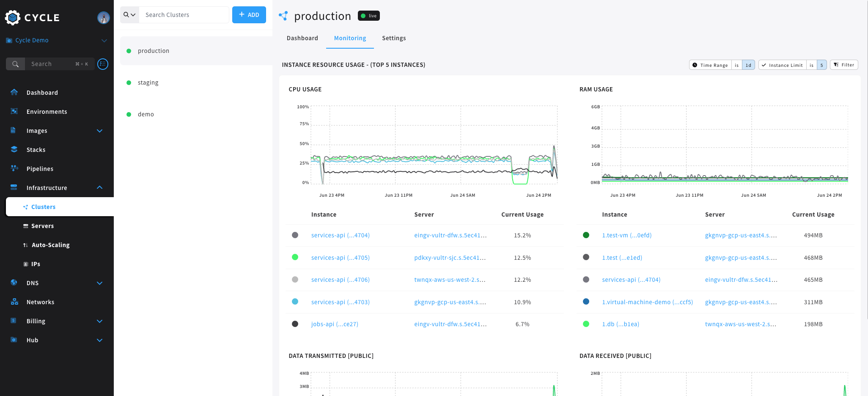Click the Dashboard home icon in sidebar

[x=14, y=92]
